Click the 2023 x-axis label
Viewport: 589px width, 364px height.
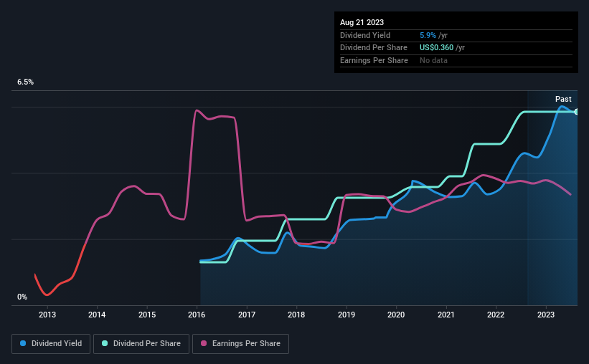pos(546,315)
